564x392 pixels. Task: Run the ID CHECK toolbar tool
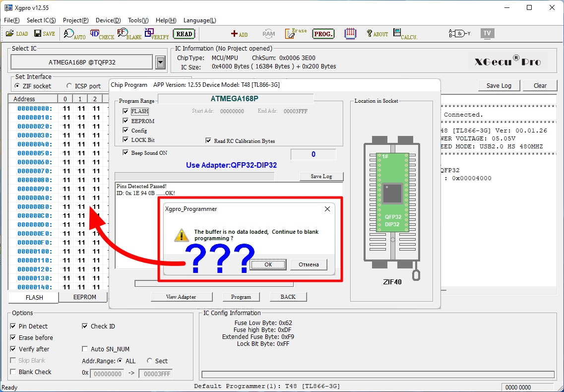(102, 34)
